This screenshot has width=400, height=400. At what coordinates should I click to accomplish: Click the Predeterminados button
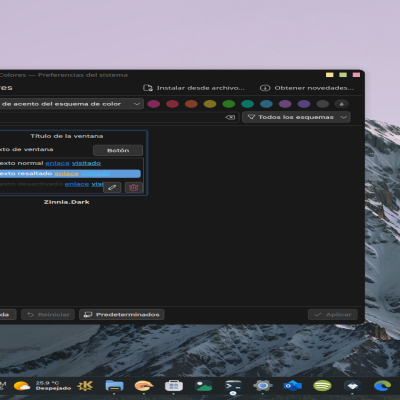[122, 314]
